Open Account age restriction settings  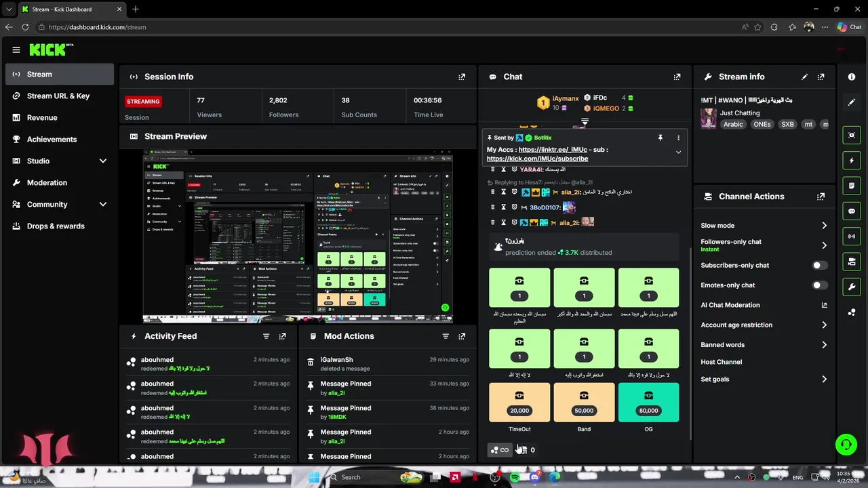[764, 325]
